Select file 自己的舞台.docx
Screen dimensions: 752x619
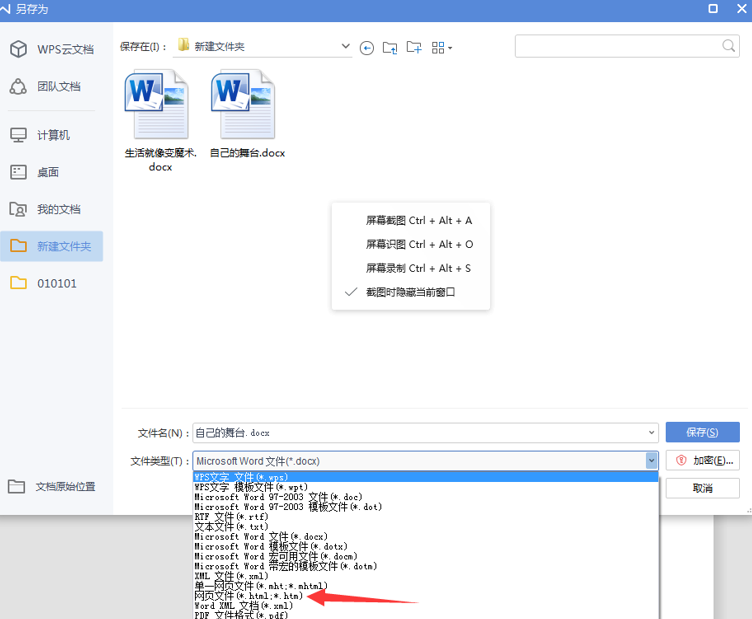coord(247,114)
